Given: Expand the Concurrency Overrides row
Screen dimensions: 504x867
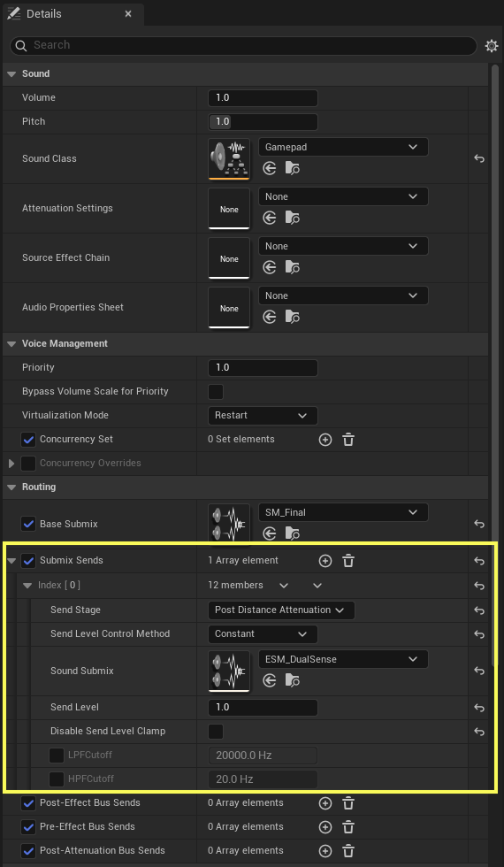Looking at the screenshot, I should [11, 464].
